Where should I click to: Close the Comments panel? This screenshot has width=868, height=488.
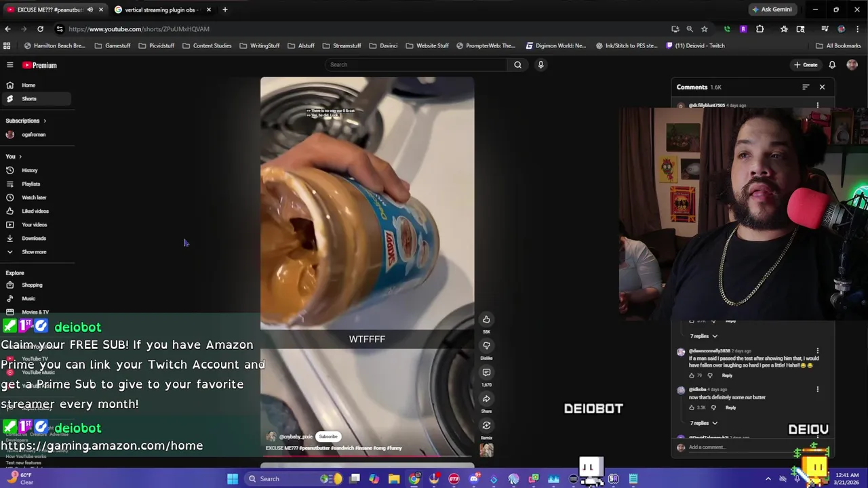coord(822,87)
